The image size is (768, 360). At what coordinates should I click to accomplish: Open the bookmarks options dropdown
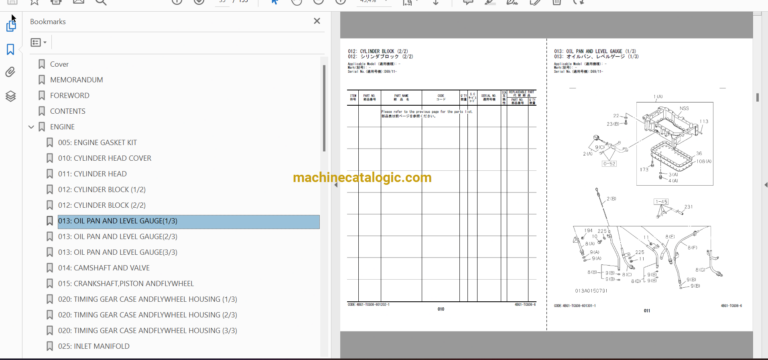tap(39, 43)
